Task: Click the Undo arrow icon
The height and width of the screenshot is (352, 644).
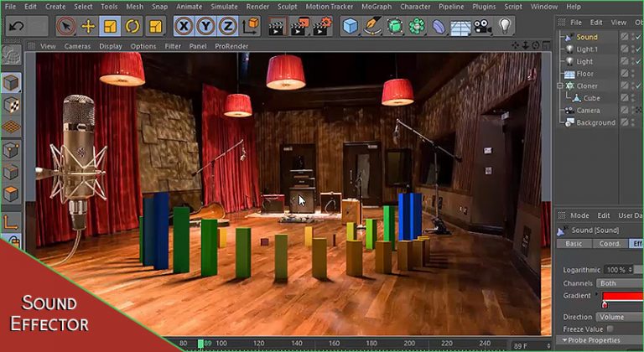Action: (14, 26)
